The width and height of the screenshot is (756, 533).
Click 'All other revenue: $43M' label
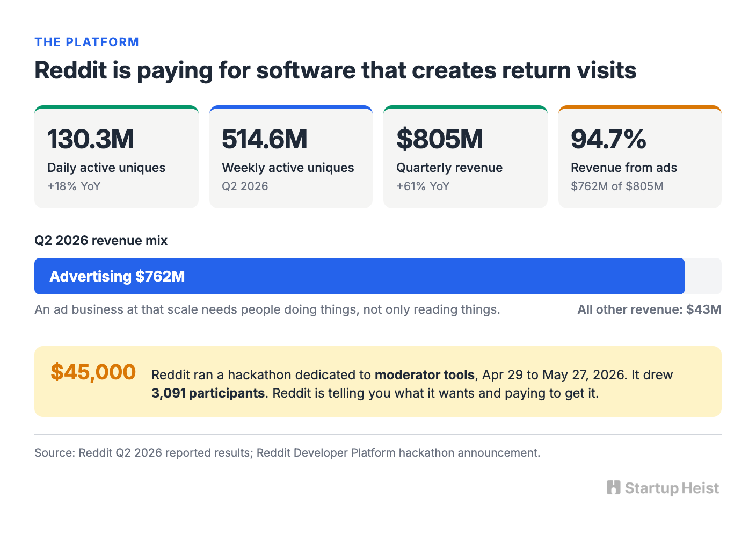click(x=649, y=309)
